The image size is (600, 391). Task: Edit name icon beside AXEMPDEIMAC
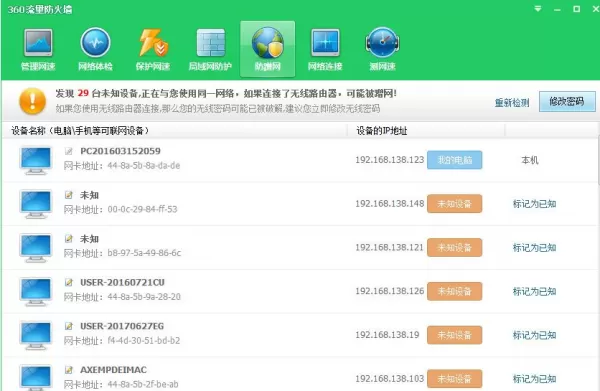(x=69, y=370)
